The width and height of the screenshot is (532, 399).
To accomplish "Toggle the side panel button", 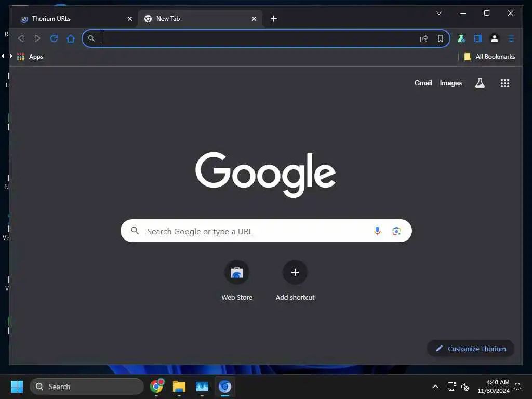I will pyautogui.click(x=478, y=38).
